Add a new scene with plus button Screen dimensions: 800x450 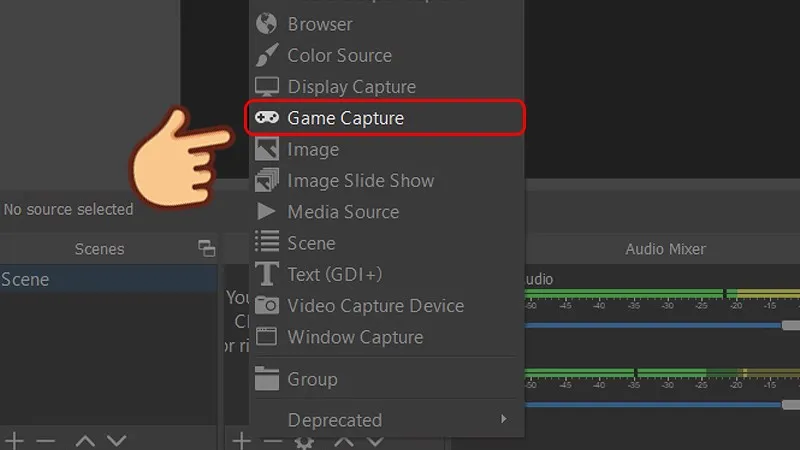tap(17, 440)
